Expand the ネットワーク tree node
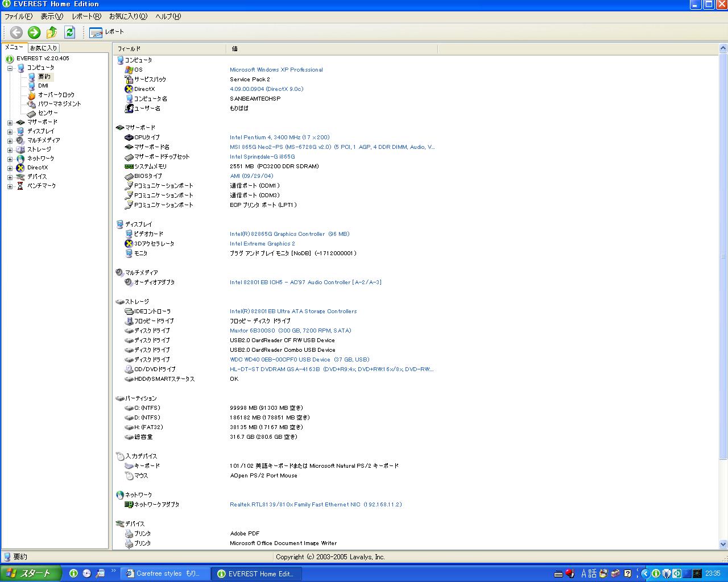Image resolution: width=728 pixels, height=582 pixels. pos(10,159)
